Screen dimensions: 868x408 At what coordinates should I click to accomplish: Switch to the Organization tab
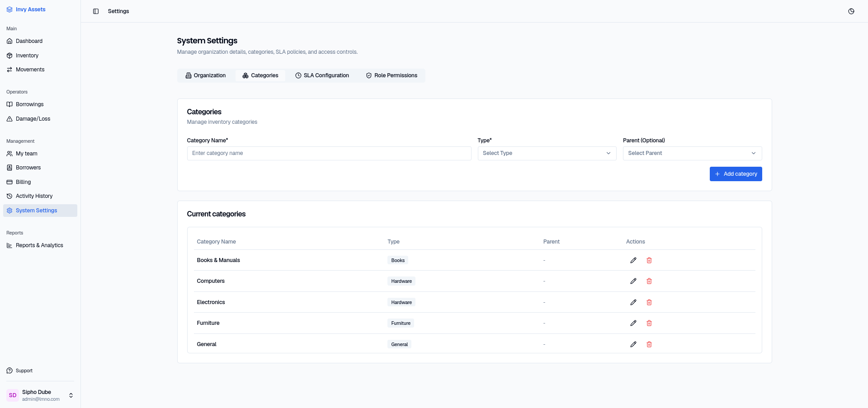(x=206, y=75)
